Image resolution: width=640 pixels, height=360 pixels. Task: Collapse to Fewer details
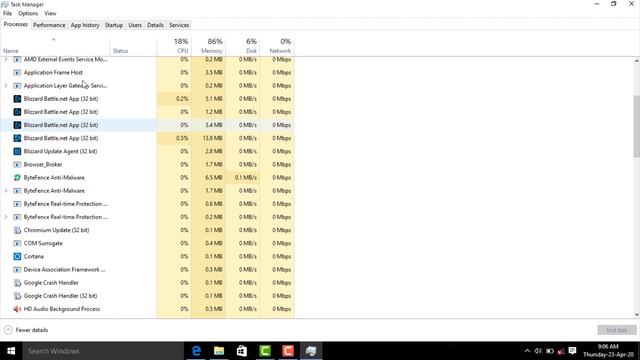26,330
